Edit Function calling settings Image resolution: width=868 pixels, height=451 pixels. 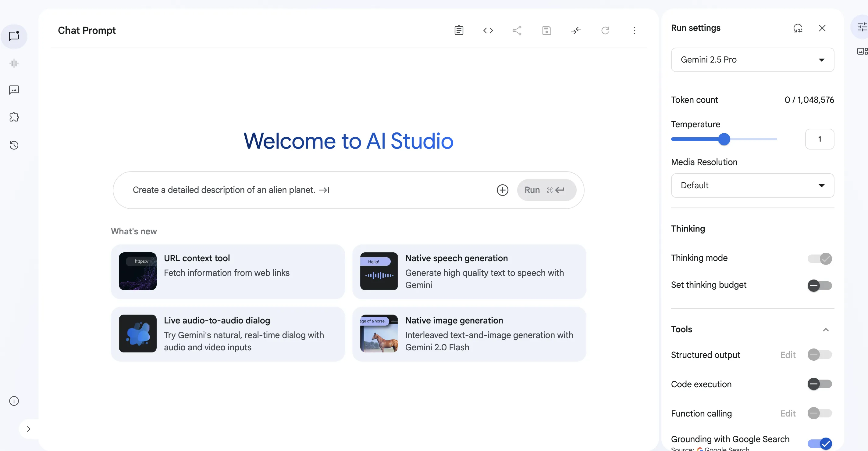(x=788, y=413)
